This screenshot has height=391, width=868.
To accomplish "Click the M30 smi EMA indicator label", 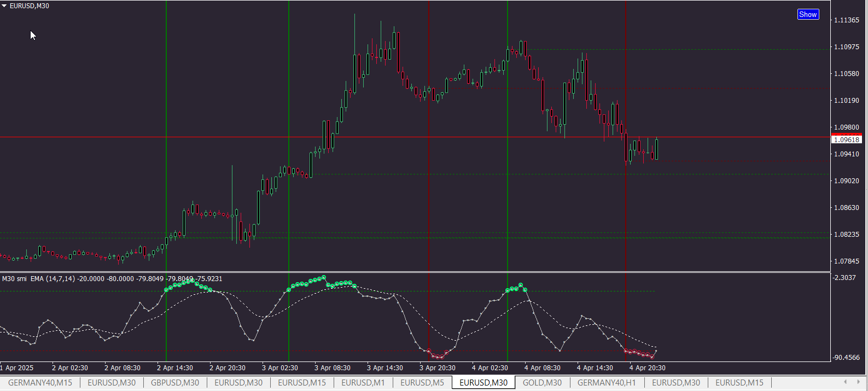I will pyautogui.click(x=112, y=279).
